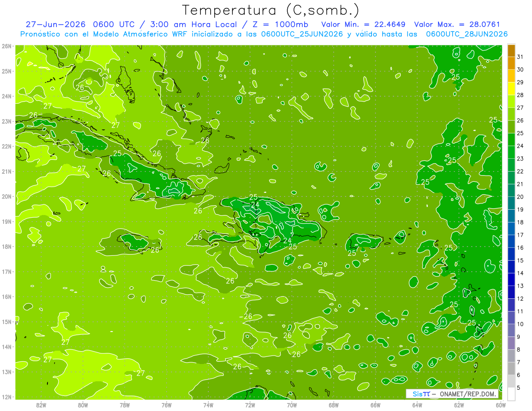Click the color bar label '30'
The height and width of the screenshot is (411, 532).
point(520,70)
